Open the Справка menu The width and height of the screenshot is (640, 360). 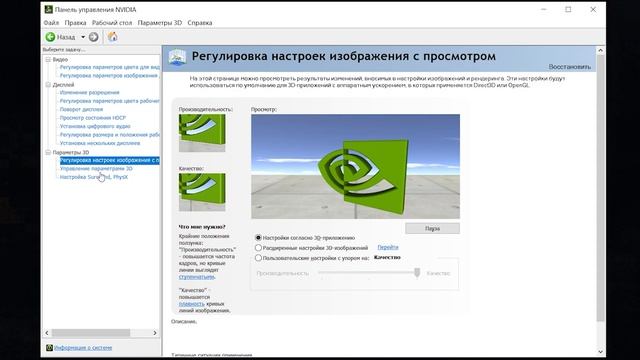click(200, 23)
